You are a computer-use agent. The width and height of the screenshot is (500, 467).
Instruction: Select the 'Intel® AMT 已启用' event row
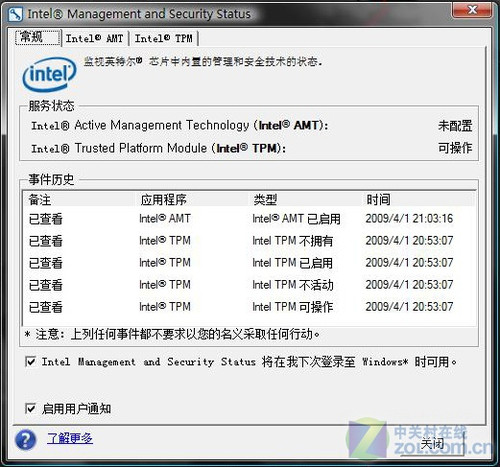tap(249, 219)
